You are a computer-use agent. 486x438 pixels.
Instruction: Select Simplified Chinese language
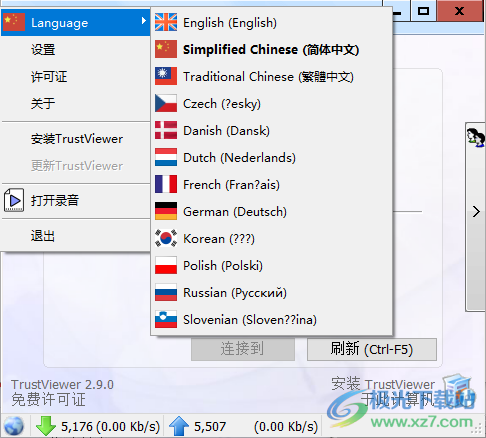(x=271, y=50)
